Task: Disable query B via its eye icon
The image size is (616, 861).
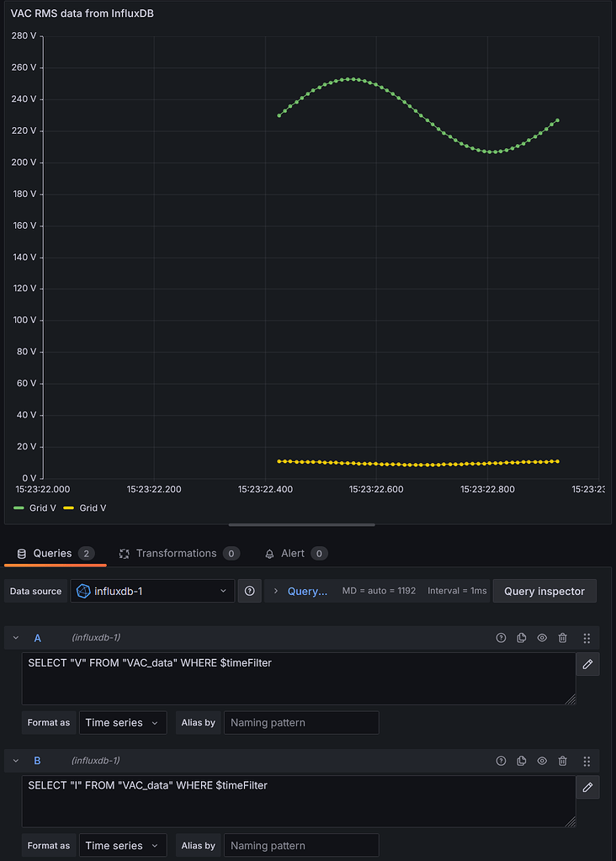Action: 541,761
